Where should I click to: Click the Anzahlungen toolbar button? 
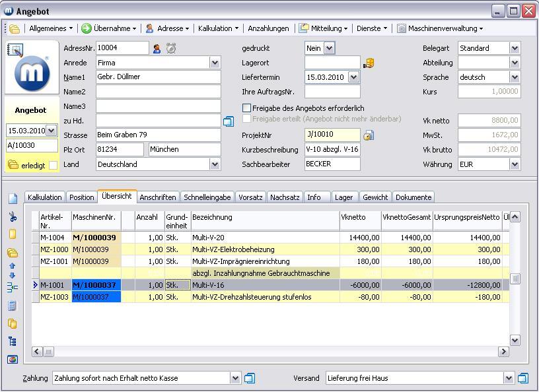pyautogui.click(x=268, y=28)
